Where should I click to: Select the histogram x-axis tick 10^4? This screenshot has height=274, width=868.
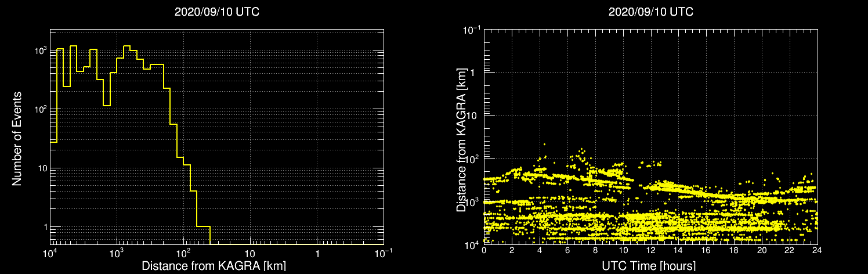[50, 253]
